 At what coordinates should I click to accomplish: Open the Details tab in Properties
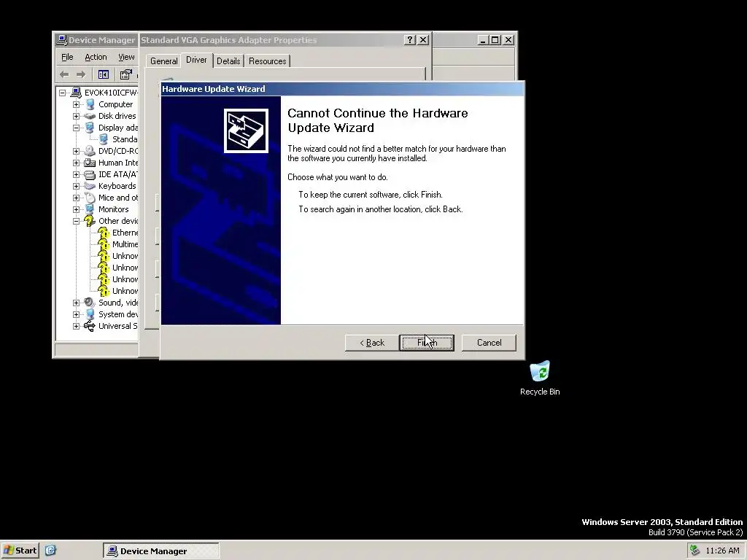tap(228, 61)
